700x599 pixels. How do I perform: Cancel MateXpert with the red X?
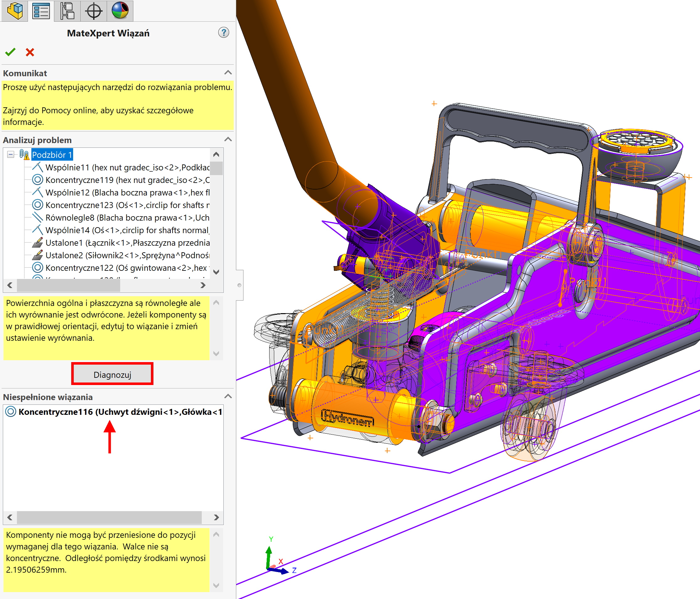click(30, 52)
